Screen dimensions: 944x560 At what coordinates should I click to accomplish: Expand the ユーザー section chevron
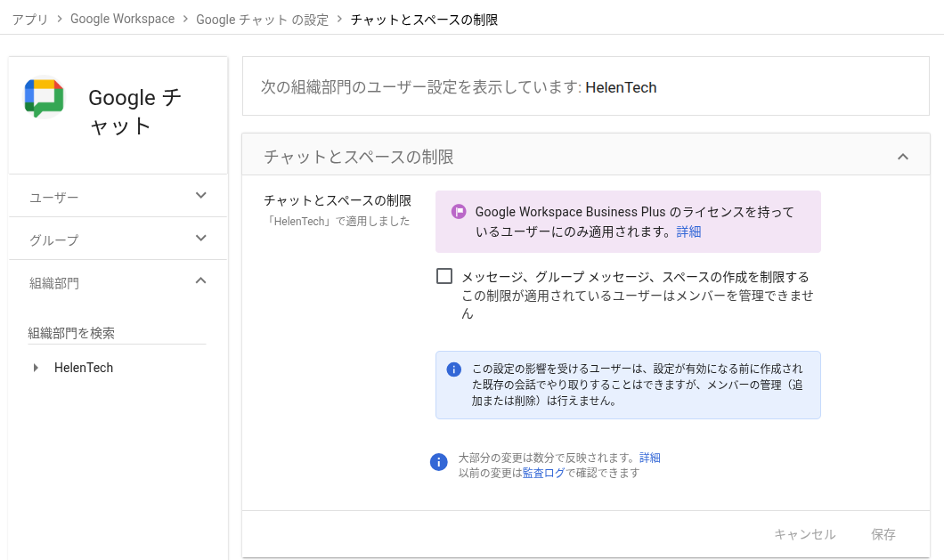(x=201, y=195)
